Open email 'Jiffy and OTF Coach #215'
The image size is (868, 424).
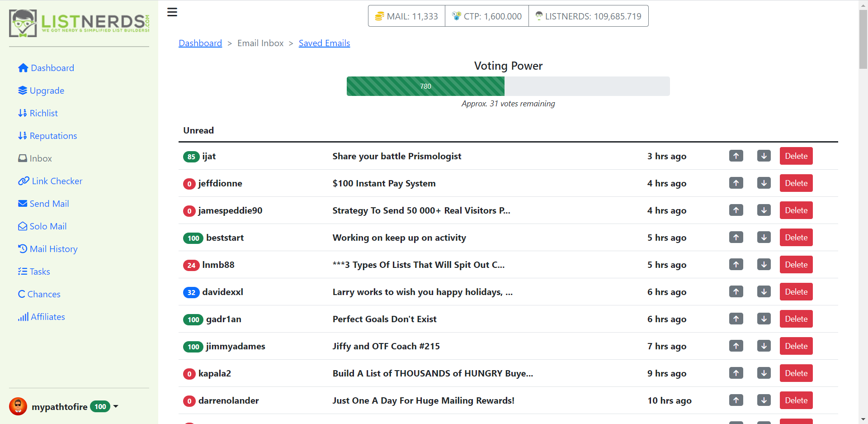pyautogui.click(x=386, y=346)
